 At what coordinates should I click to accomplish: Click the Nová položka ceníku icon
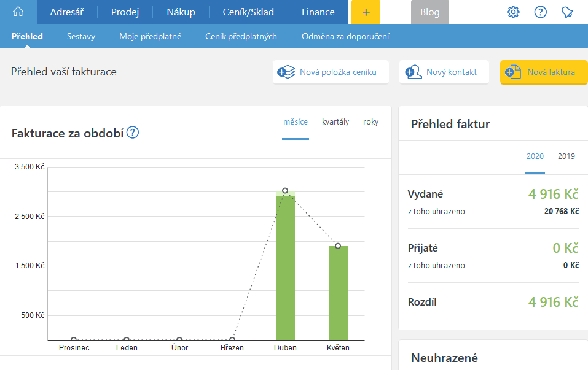click(x=286, y=72)
